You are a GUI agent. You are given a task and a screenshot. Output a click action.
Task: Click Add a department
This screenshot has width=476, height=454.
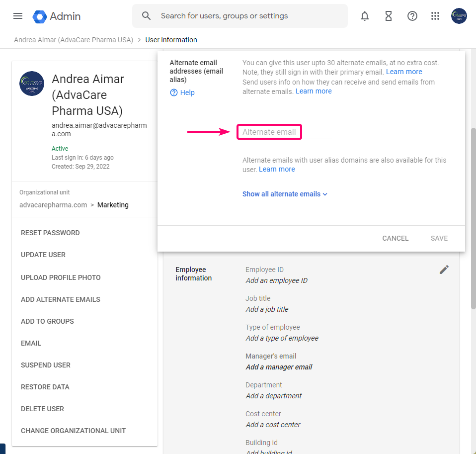273,396
